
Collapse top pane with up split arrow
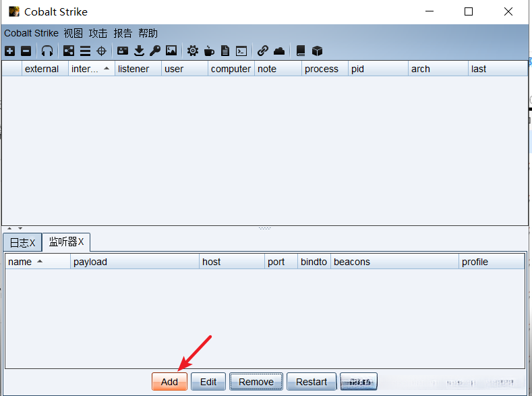point(9,229)
